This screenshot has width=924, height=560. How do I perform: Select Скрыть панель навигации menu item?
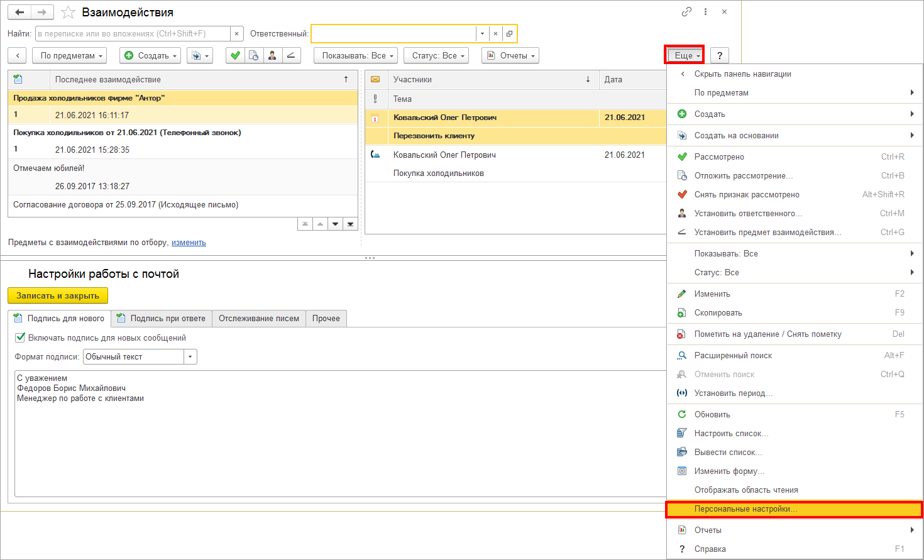coord(795,74)
